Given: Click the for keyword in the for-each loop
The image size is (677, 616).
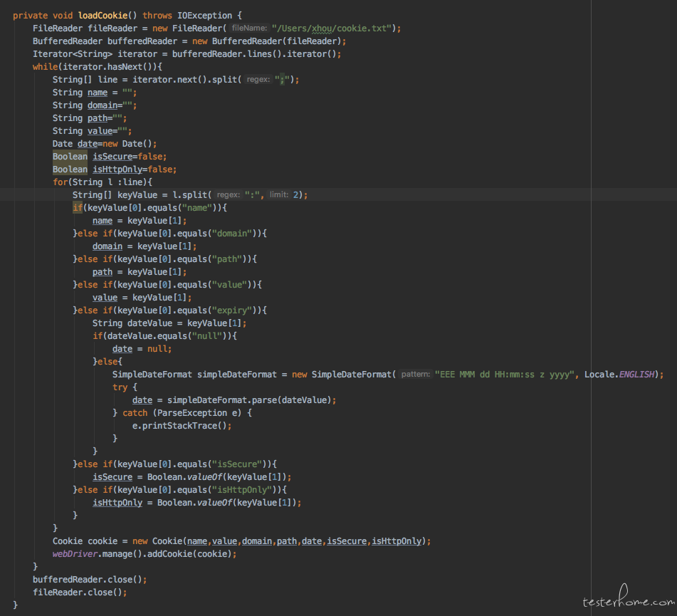Looking at the screenshot, I should point(60,182).
